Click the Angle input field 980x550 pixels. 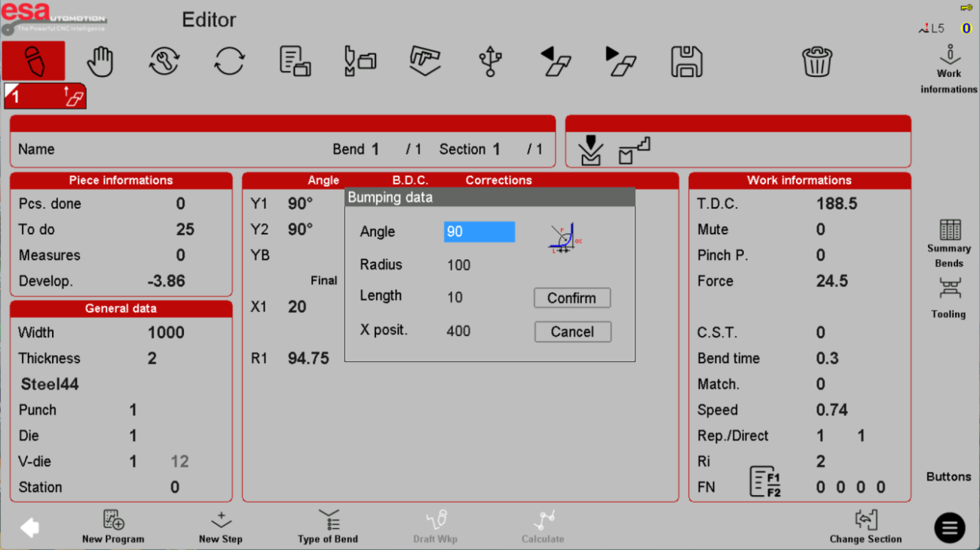(x=479, y=232)
